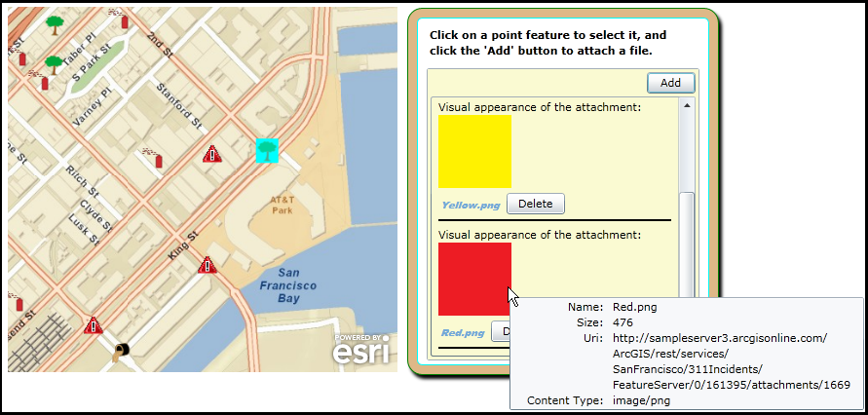The width and height of the screenshot is (868, 415).
Task: Select the topmost tree marker above Taber Pl
Action: [x=55, y=25]
